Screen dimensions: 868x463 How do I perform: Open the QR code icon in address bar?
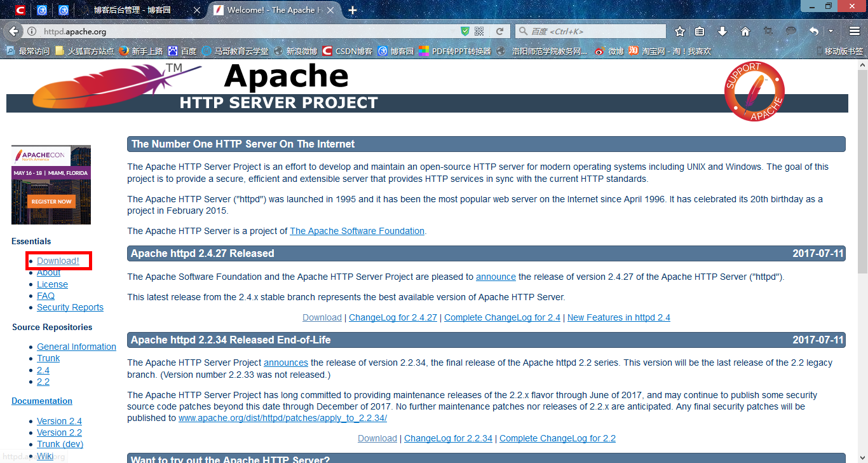(x=479, y=31)
